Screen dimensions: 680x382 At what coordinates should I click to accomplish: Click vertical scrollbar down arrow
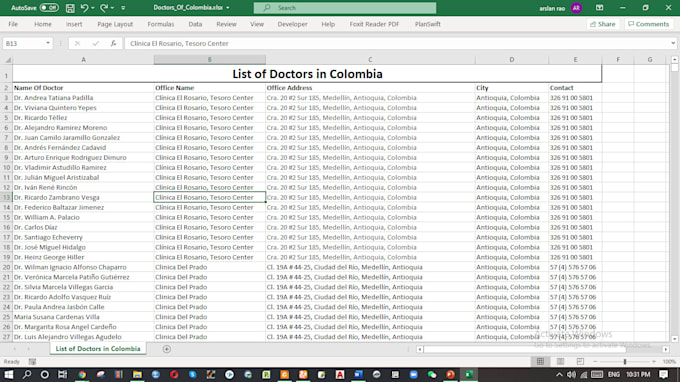click(674, 339)
